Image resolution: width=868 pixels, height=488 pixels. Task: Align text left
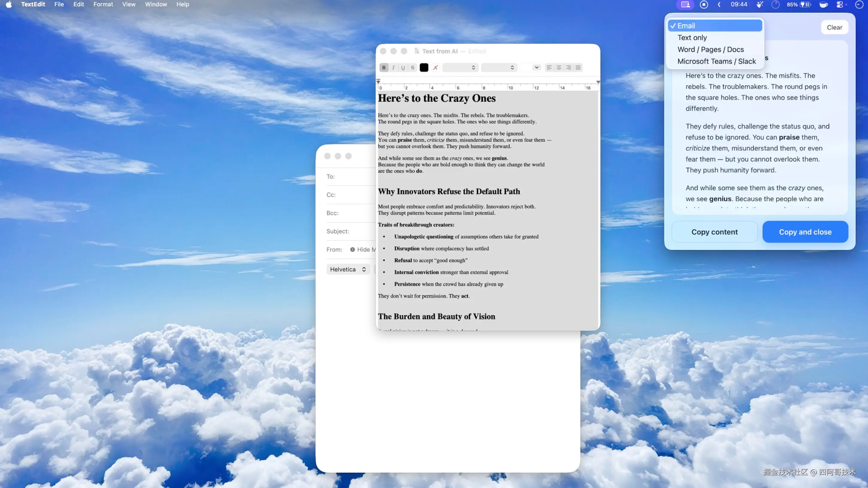point(549,67)
